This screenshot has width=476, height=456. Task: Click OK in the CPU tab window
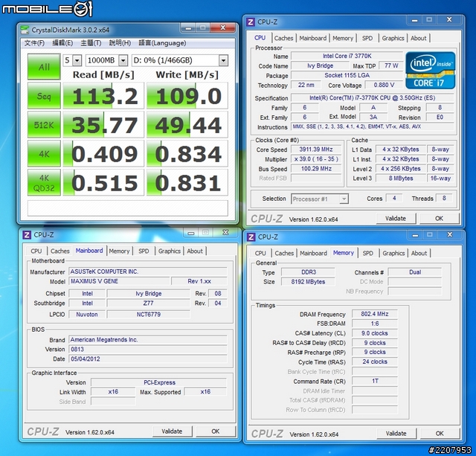tap(439, 219)
